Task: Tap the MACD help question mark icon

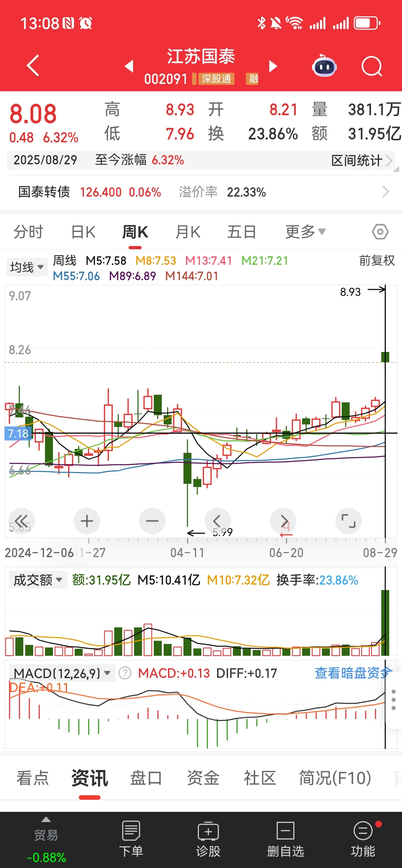Action: (x=125, y=673)
